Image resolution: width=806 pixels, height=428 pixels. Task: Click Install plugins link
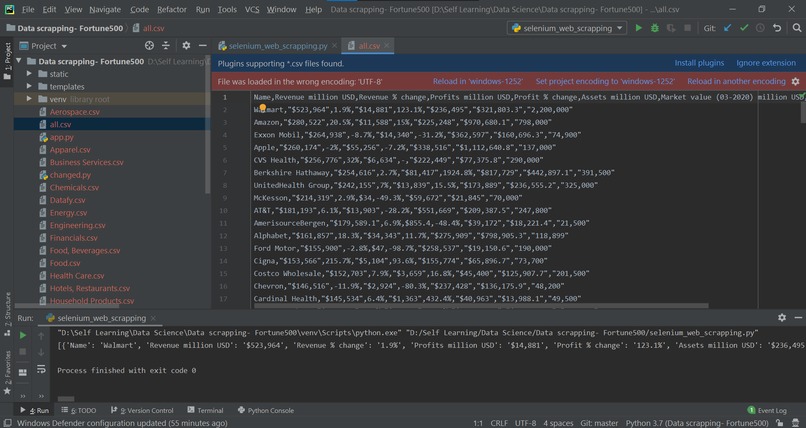click(x=699, y=63)
